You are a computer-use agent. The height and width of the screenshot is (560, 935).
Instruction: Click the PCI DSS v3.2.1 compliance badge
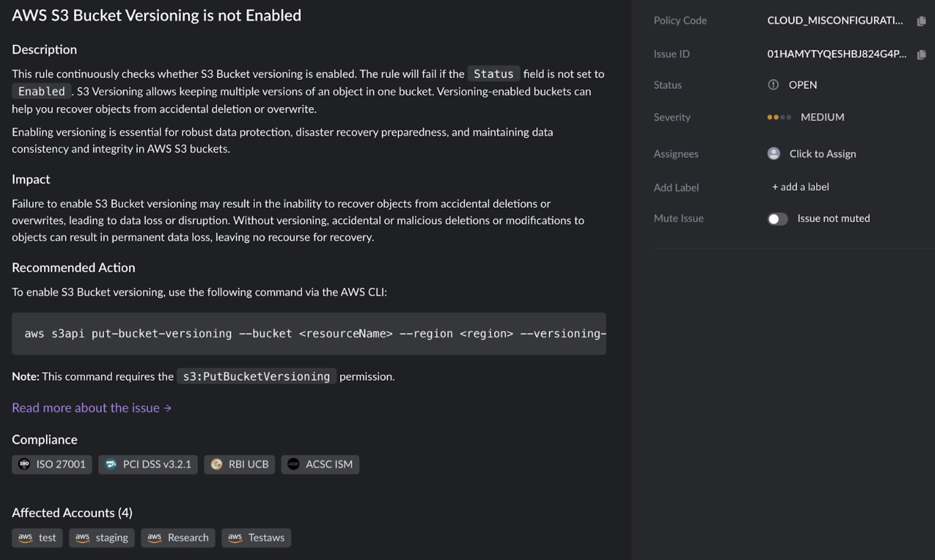148,464
